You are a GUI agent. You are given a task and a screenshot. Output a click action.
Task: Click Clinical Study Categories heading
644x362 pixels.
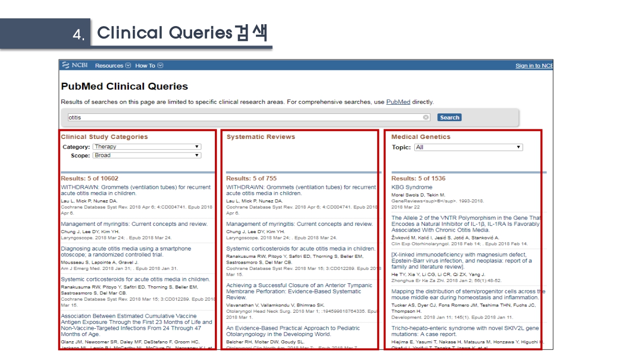[104, 137]
